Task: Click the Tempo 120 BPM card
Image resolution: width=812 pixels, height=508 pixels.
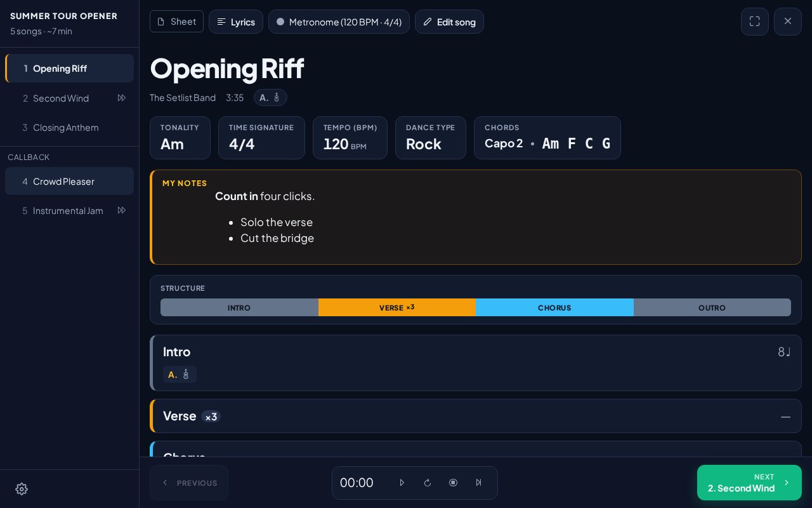Action: [x=350, y=138]
